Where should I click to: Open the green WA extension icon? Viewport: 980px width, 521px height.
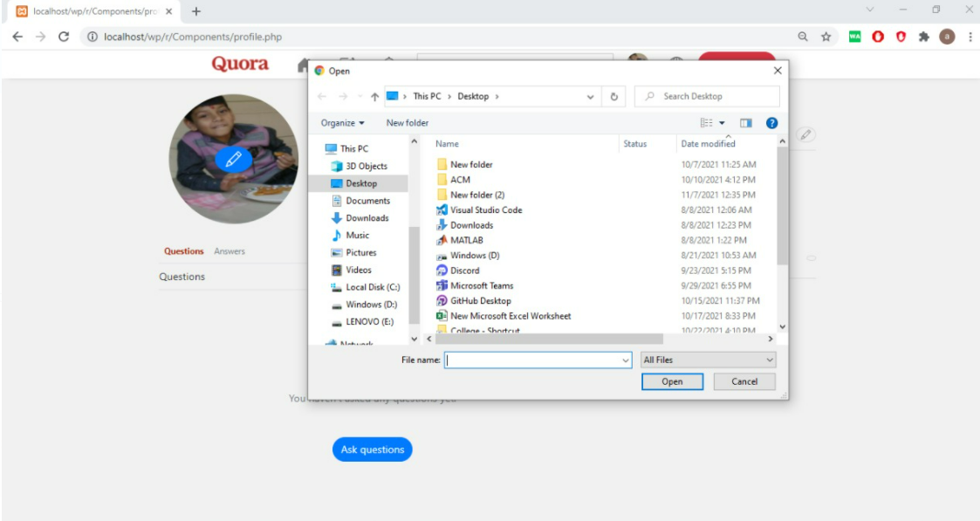coord(854,37)
